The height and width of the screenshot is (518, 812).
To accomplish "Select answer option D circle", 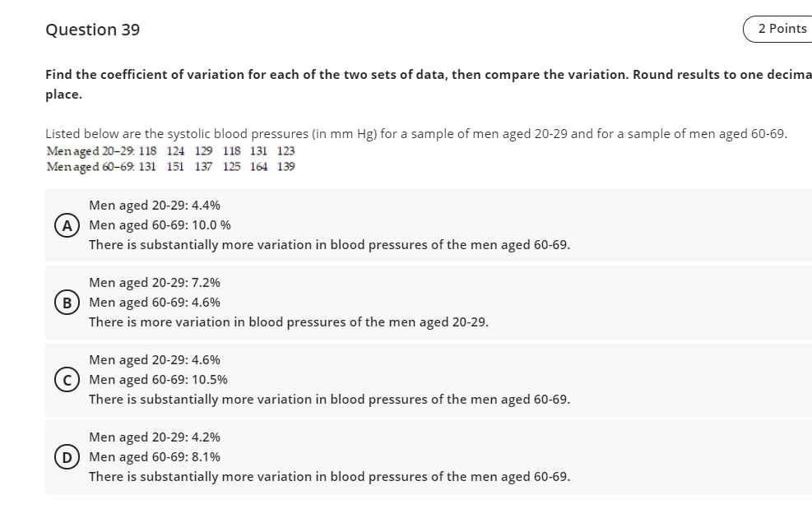I will 66,457.
